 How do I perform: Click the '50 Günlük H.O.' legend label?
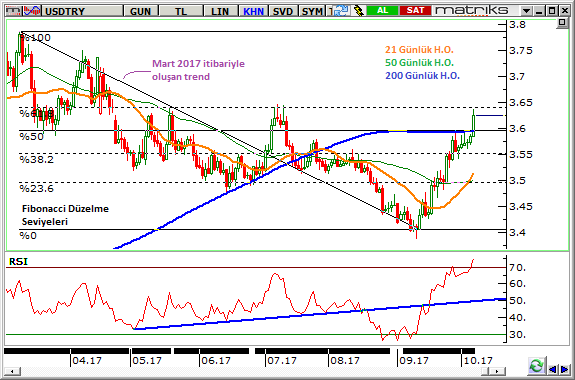click(420, 62)
